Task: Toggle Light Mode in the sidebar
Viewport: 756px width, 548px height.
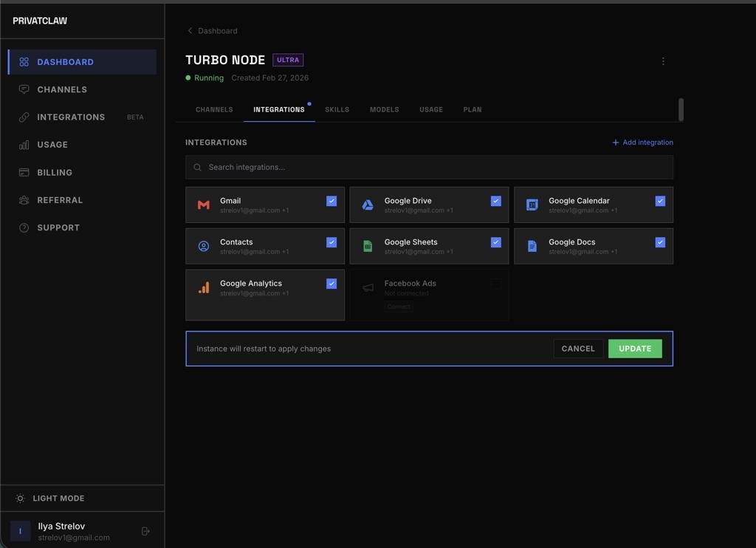Action: [58, 499]
